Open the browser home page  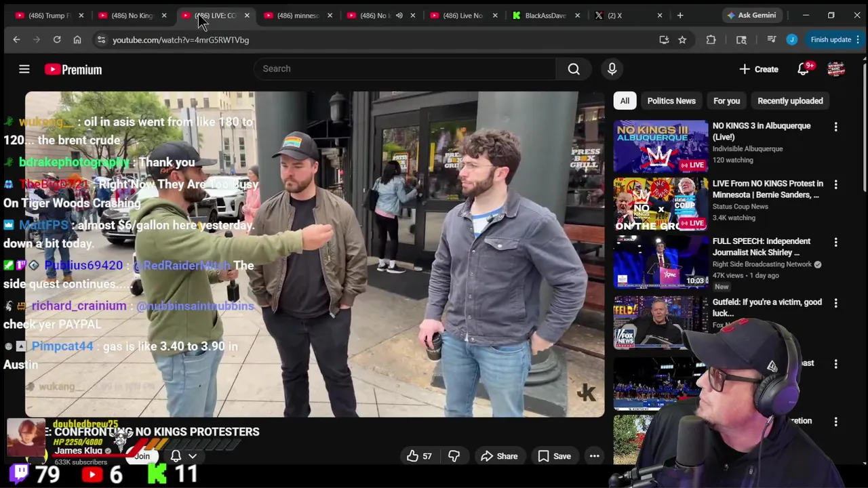[x=77, y=40]
